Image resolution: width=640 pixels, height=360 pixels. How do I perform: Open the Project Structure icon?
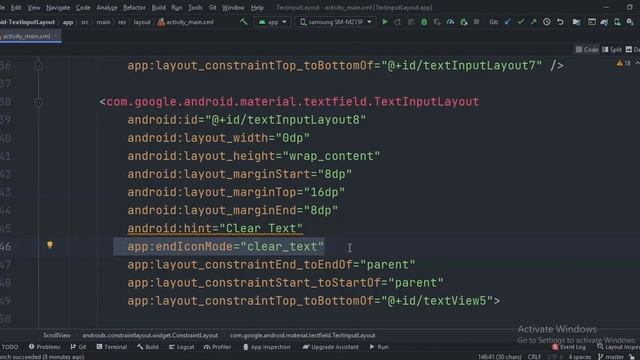576,22
